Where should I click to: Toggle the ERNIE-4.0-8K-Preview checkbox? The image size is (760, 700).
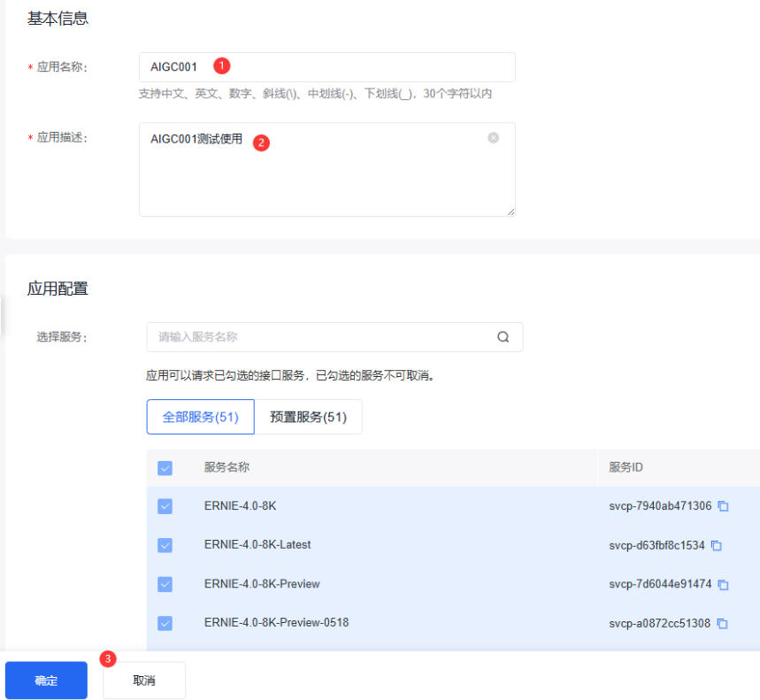(165, 584)
